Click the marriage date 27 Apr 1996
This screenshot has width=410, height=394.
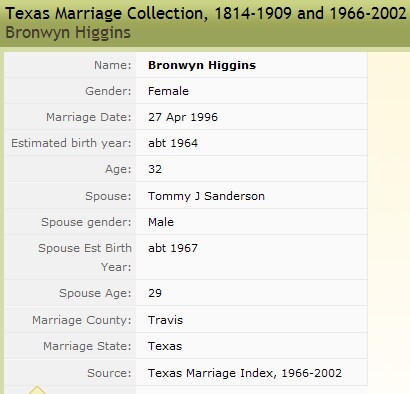coord(183,117)
